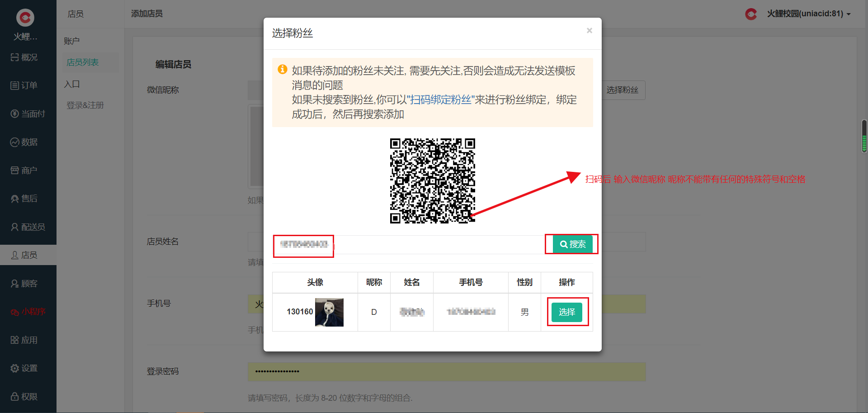868x413 pixels.
Task: Click the 姓名 column header
Action: click(412, 283)
